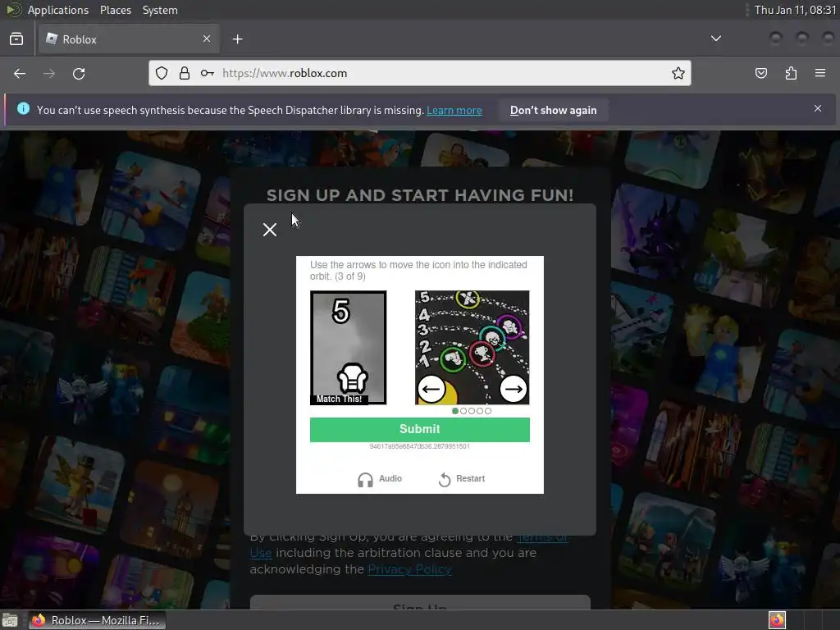Reload the Roblox page
The height and width of the screenshot is (630, 840).
(79, 73)
